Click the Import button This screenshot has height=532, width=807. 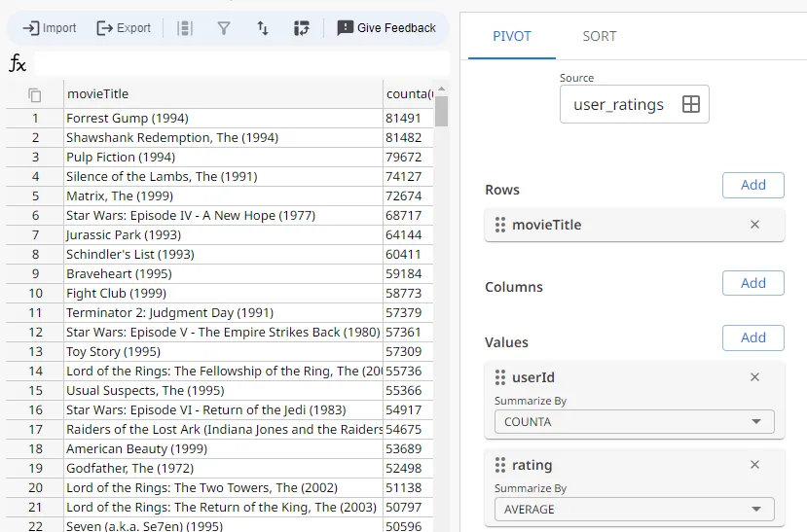[x=50, y=28]
